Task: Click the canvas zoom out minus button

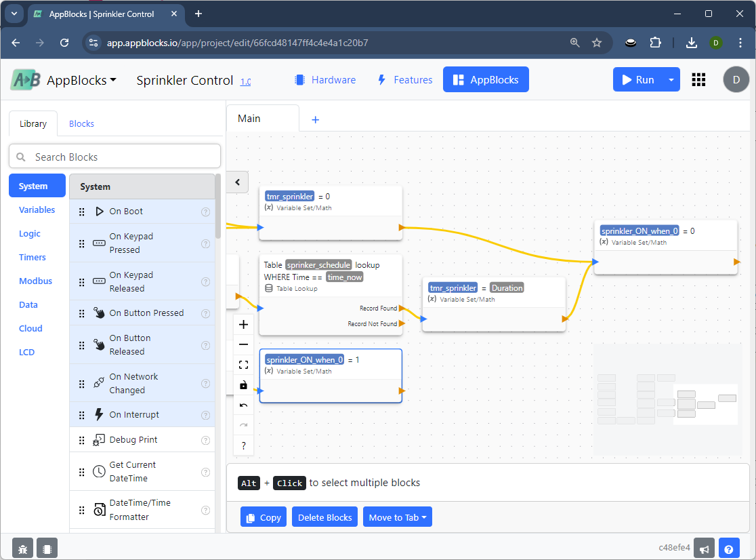Action: 244,344
